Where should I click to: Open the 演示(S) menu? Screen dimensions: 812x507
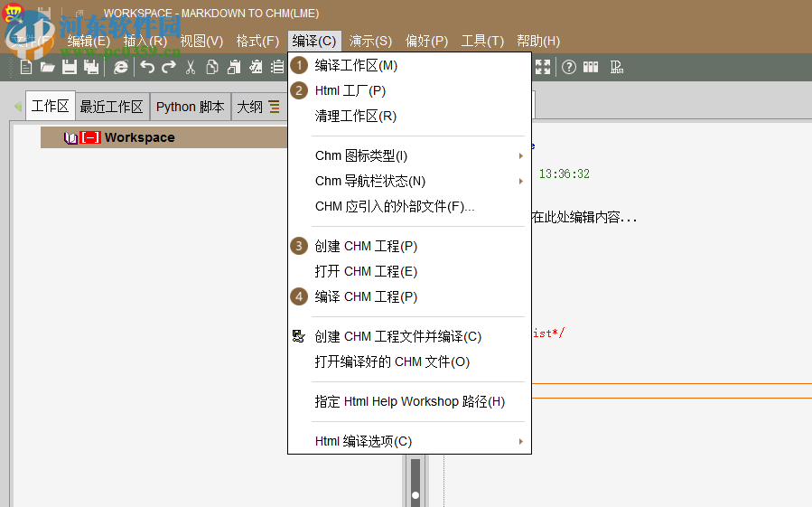pyautogui.click(x=370, y=41)
